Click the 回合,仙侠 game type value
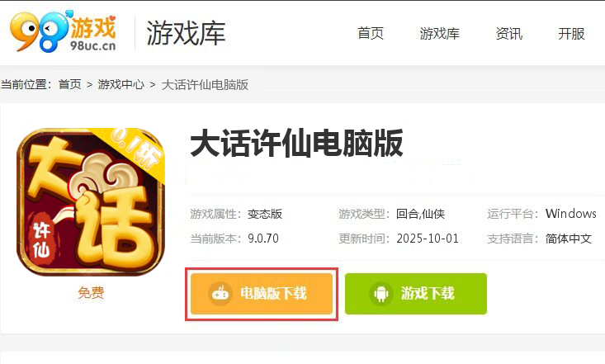 [x=420, y=214]
